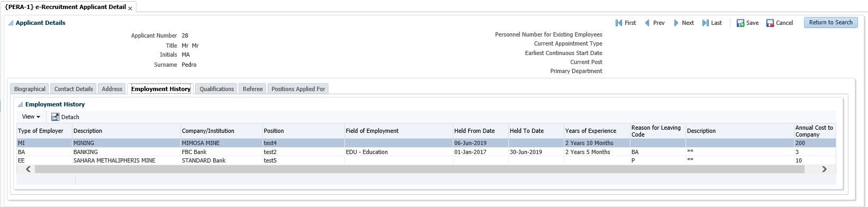The width and height of the screenshot is (868, 207).
Task: Click the test5 position cell
Action: tap(303, 160)
